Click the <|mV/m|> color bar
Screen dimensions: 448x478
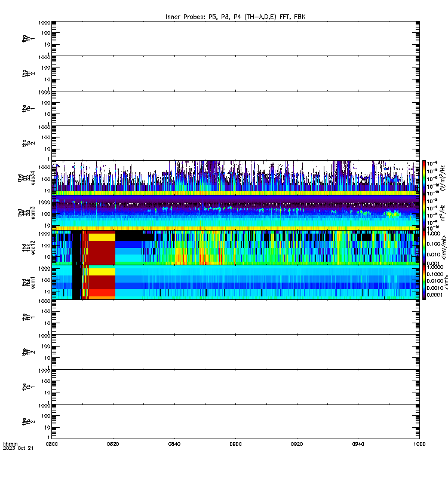coord(424,247)
